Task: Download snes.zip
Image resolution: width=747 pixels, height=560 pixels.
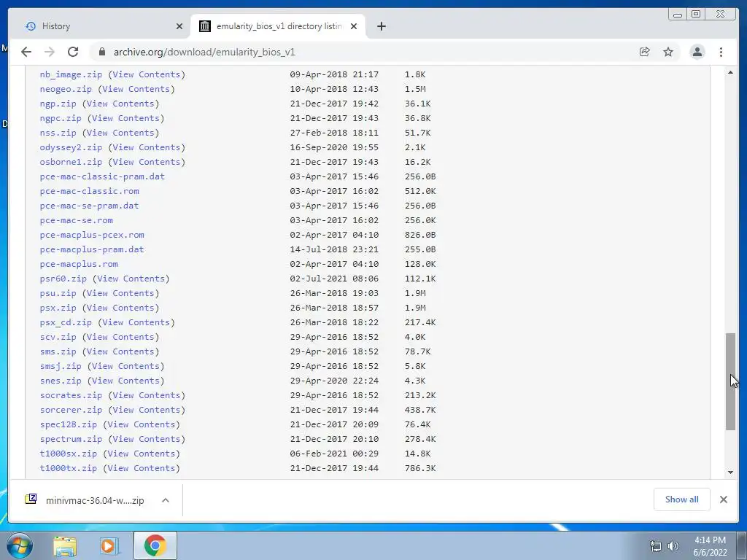Action: (61, 381)
